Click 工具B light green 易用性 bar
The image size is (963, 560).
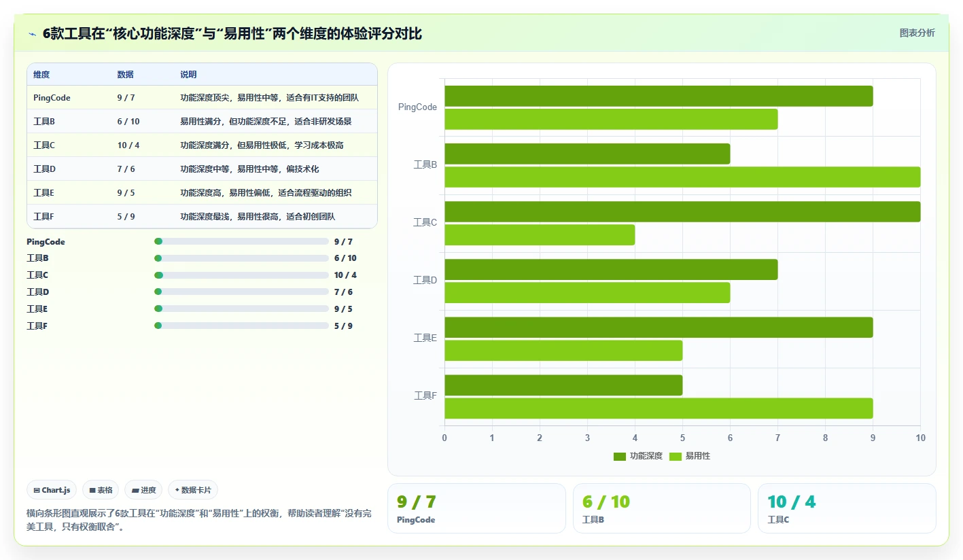coord(682,177)
